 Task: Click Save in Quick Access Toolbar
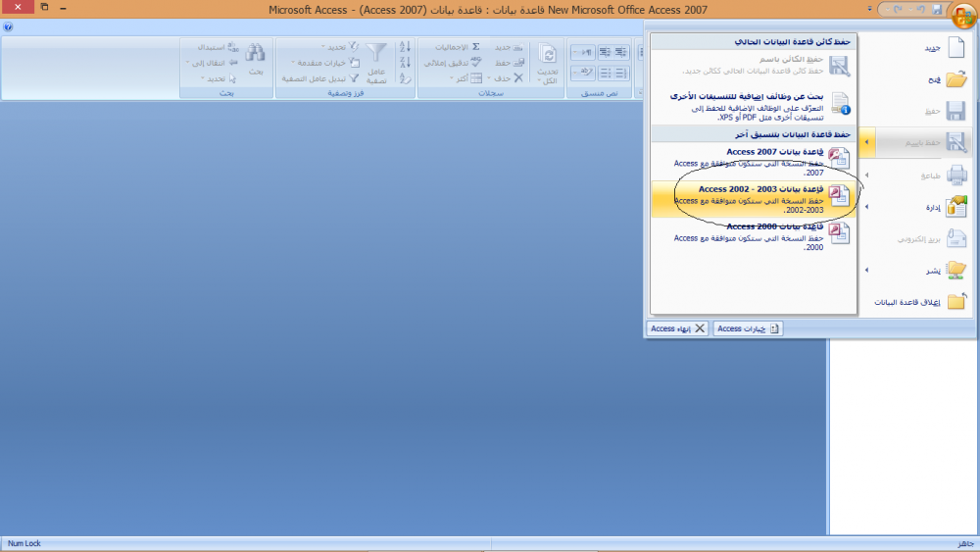(x=937, y=10)
